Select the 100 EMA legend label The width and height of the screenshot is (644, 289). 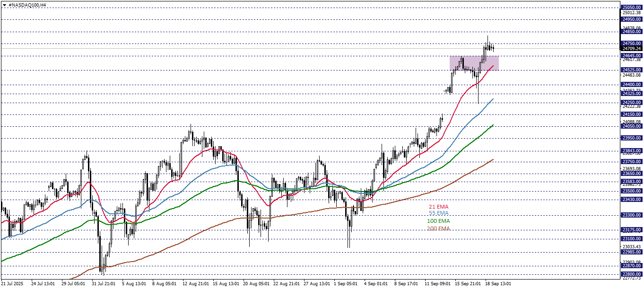438,221
